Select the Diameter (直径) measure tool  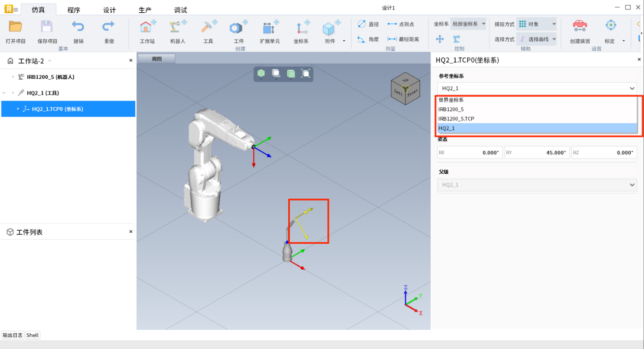(368, 24)
